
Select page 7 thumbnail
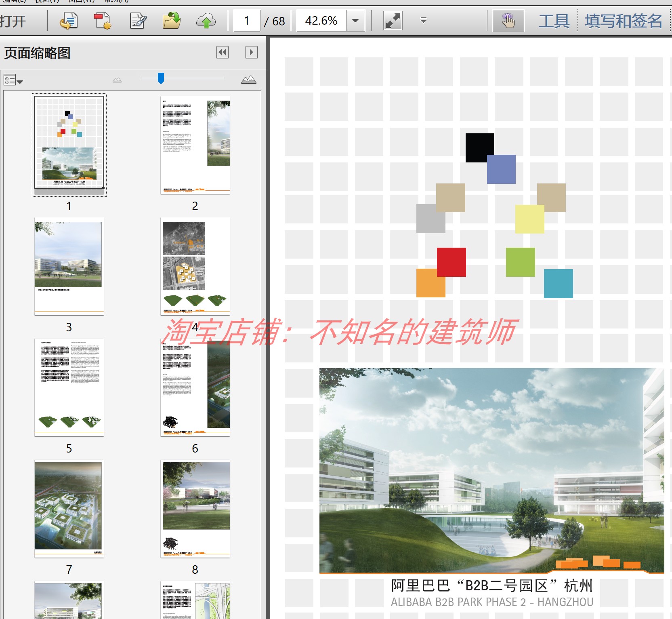click(69, 509)
